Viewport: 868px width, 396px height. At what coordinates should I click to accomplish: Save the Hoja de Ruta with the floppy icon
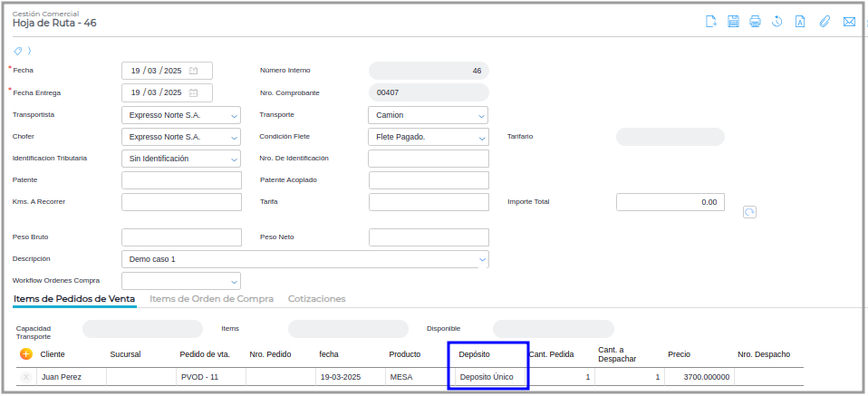coord(734,22)
